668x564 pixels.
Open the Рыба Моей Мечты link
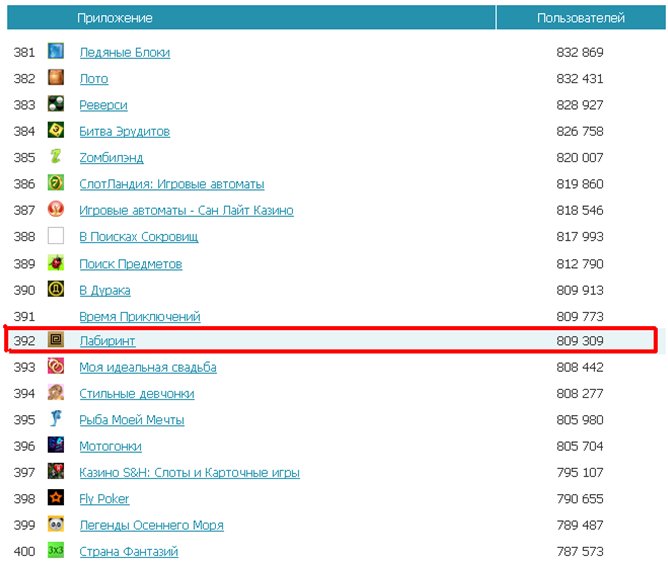click(132, 420)
